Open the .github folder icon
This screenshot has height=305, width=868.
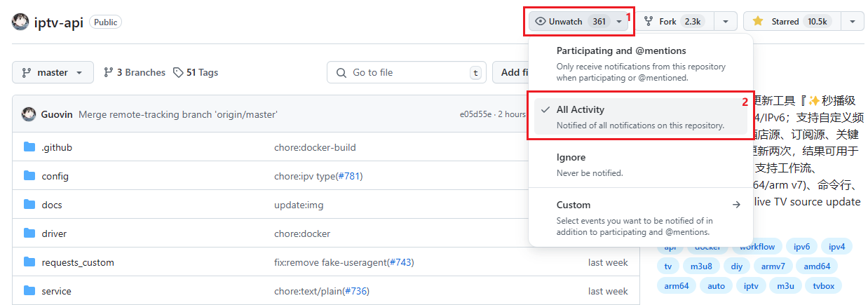(29, 147)
